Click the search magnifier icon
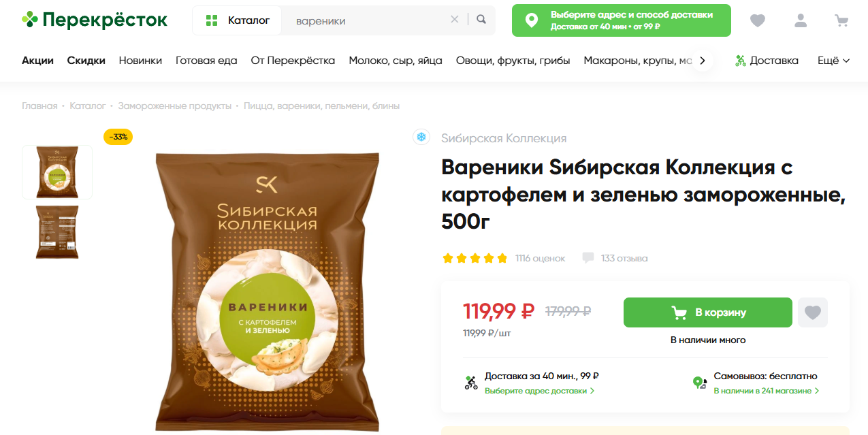The image size is (868, 435). (481, 20)
